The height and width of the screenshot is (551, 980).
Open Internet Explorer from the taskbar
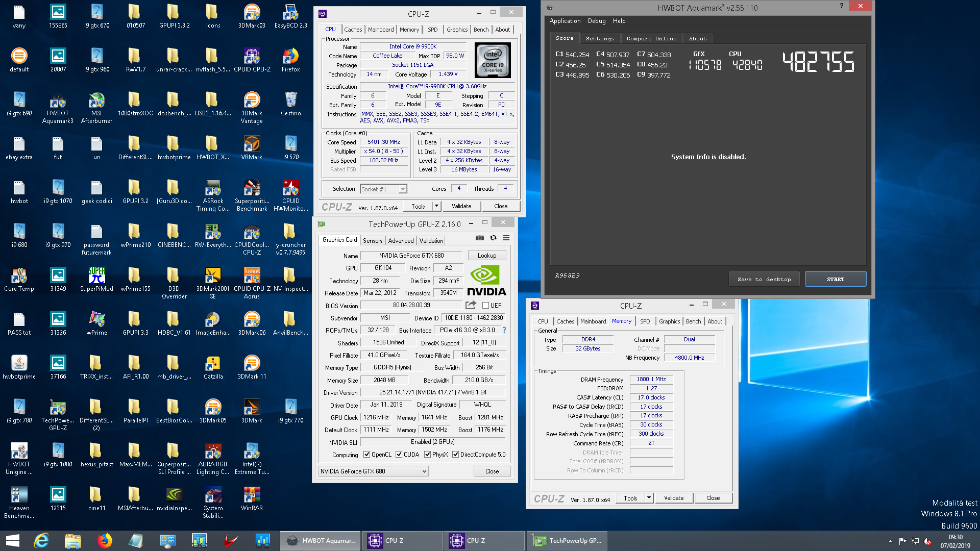pyautogui.click(x=41, y=541)
